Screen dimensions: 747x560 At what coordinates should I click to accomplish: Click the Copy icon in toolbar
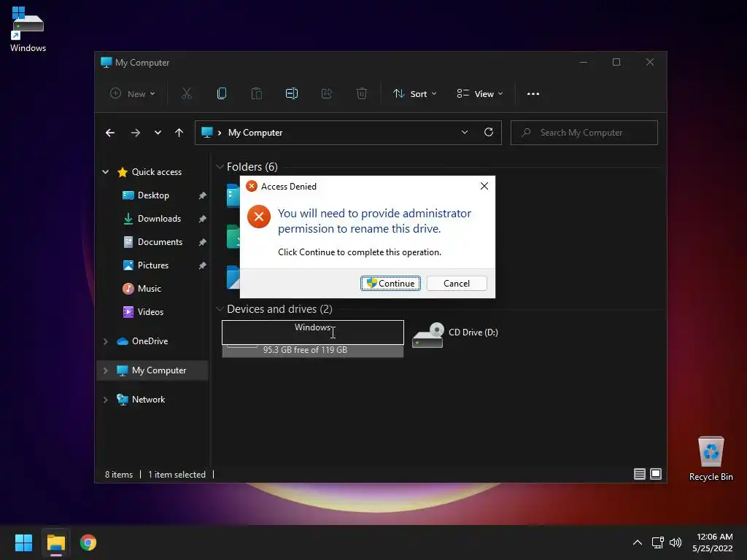(222, 94)
